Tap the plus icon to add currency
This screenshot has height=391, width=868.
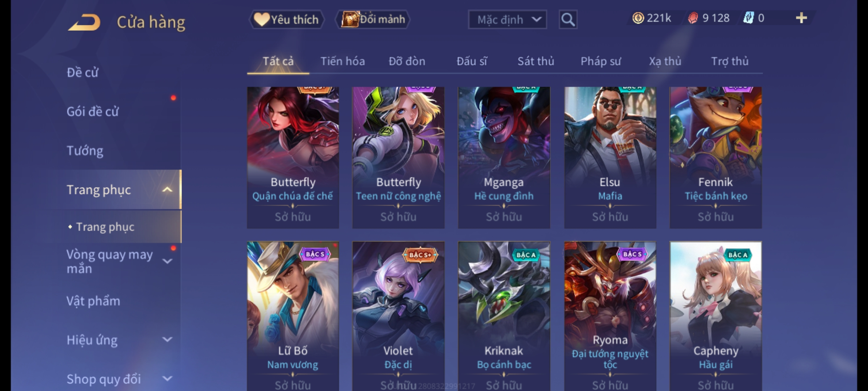point(801,18)
